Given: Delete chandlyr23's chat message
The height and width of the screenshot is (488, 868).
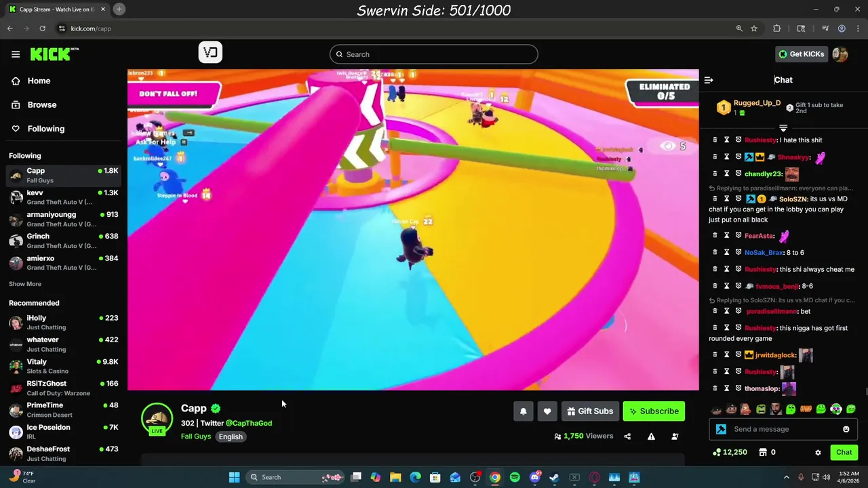Looking at the screenshot, I should pos(714,174).
